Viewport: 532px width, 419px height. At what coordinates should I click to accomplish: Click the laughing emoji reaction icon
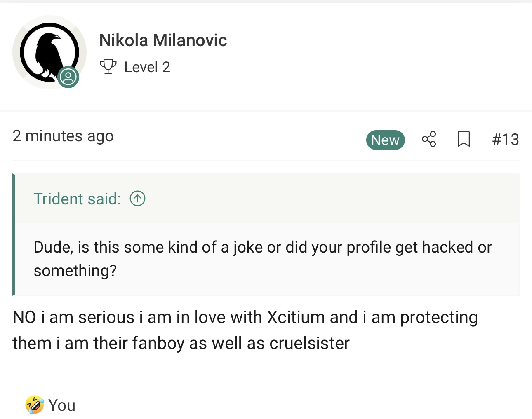[x=35, y=405]
